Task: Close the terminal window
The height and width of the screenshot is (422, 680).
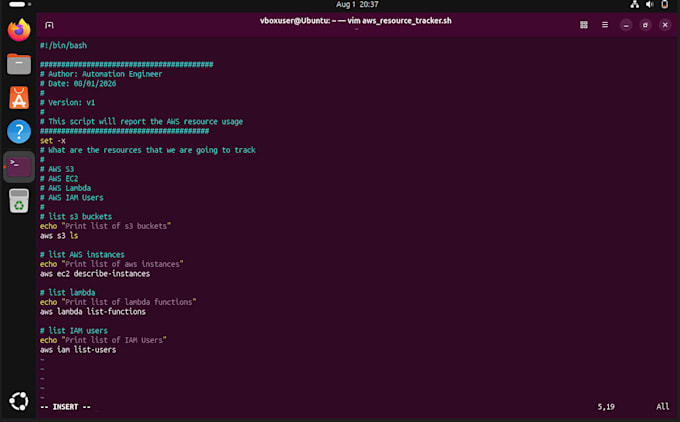Action: point(665,25)
